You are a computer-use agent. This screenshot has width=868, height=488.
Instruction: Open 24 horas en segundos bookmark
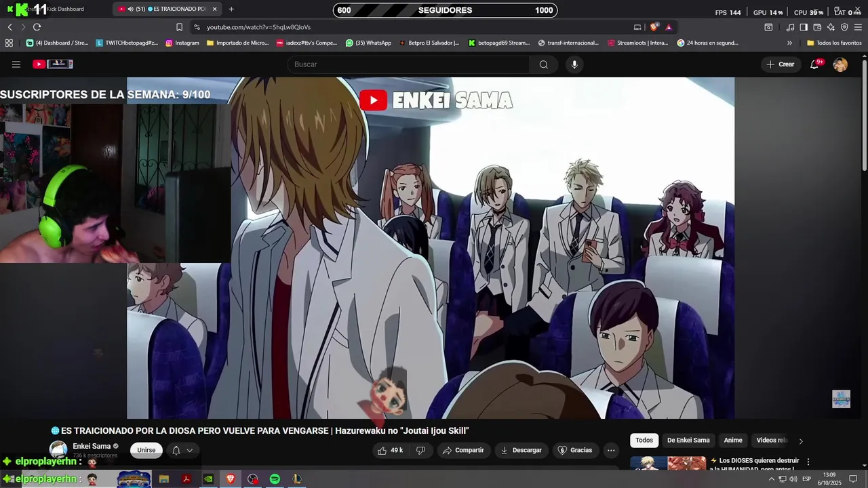(x=708, y=43)
